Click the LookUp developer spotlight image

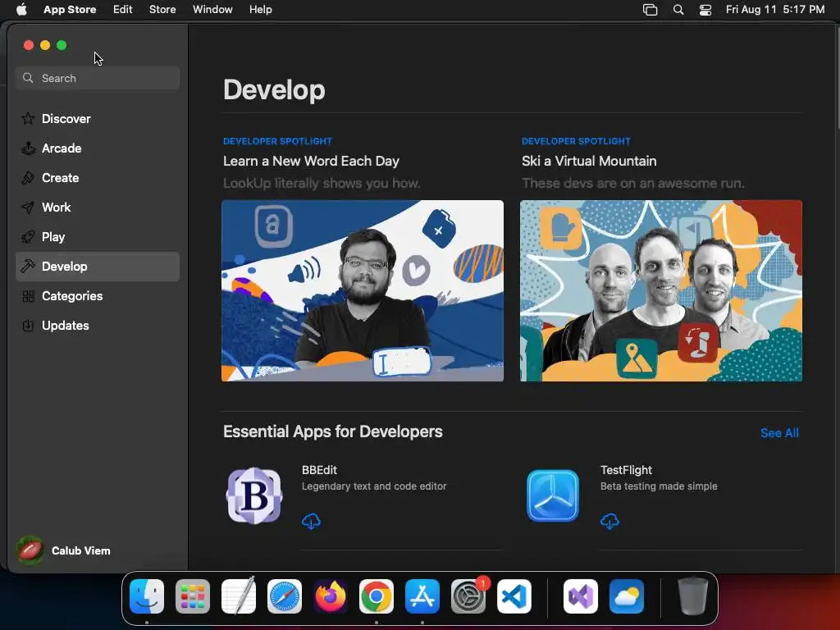pyautogui.click(x=363, y=291)
